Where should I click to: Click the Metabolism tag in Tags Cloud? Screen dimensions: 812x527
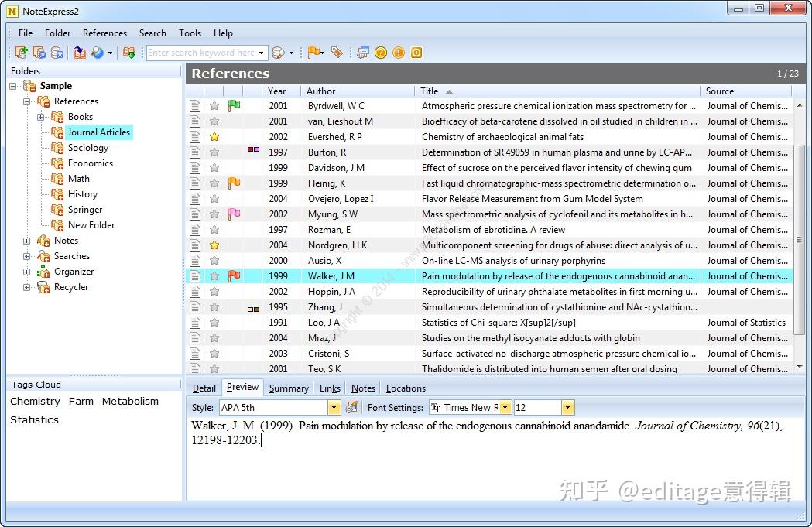[x=129, y=401]
